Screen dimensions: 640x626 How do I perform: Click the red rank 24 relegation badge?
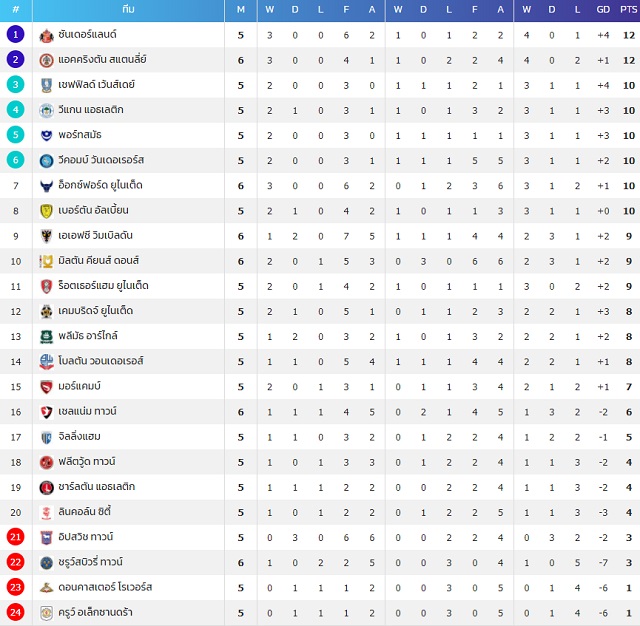16,612
